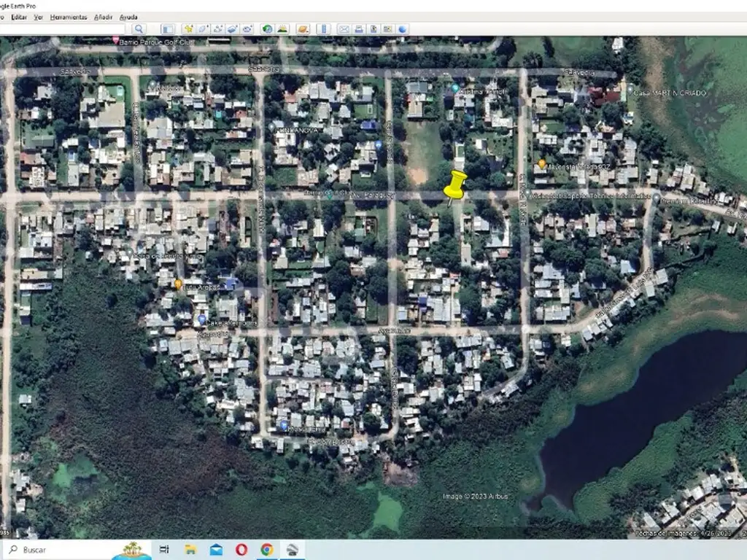
Task: Open the Ruler measurement tool
Action: [x=323, y=29]
